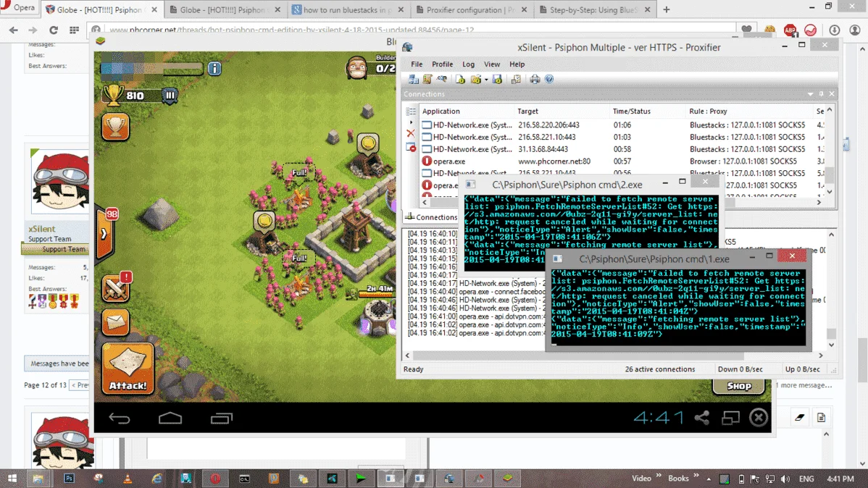
Task: Open Help menu in Proxifier
Action: [x=517, y=64]
